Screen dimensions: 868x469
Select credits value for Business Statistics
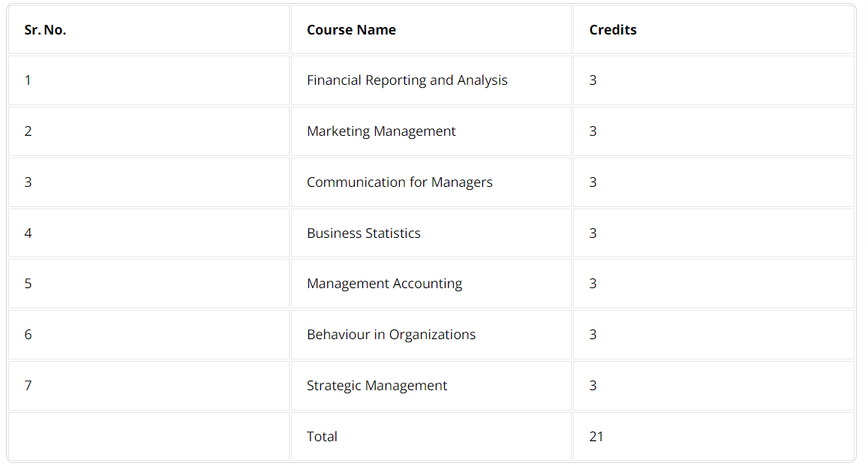coord(713,233)
